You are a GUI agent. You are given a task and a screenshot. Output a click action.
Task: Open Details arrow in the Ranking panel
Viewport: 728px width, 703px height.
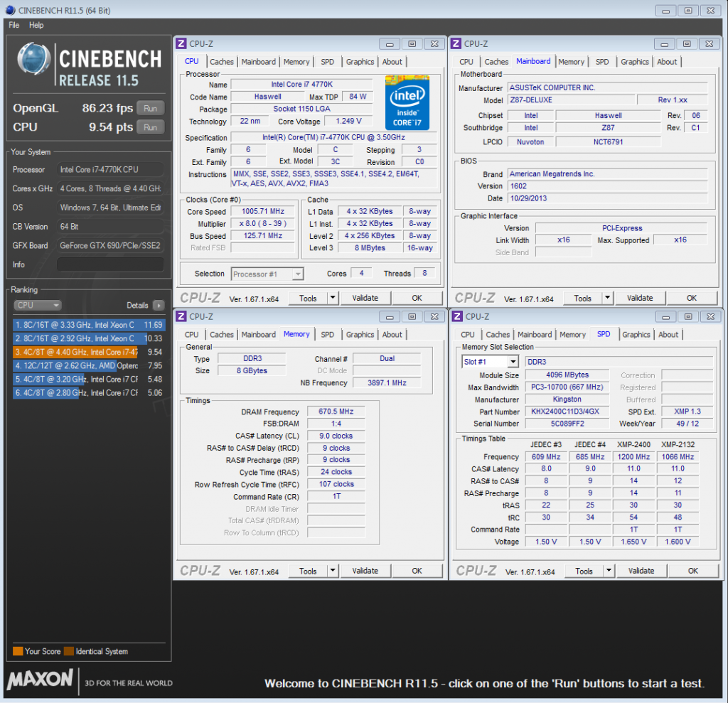point(158,305)
